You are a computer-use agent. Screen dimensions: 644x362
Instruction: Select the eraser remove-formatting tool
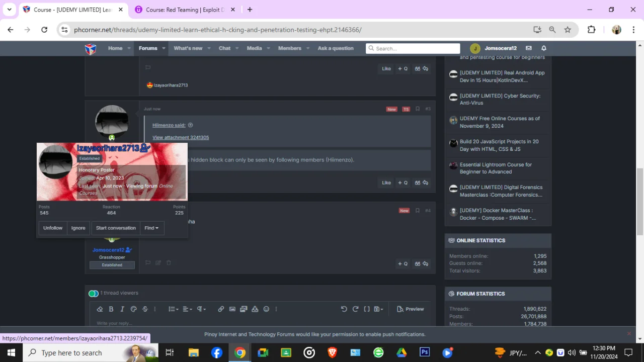click(x=100, y=309)
